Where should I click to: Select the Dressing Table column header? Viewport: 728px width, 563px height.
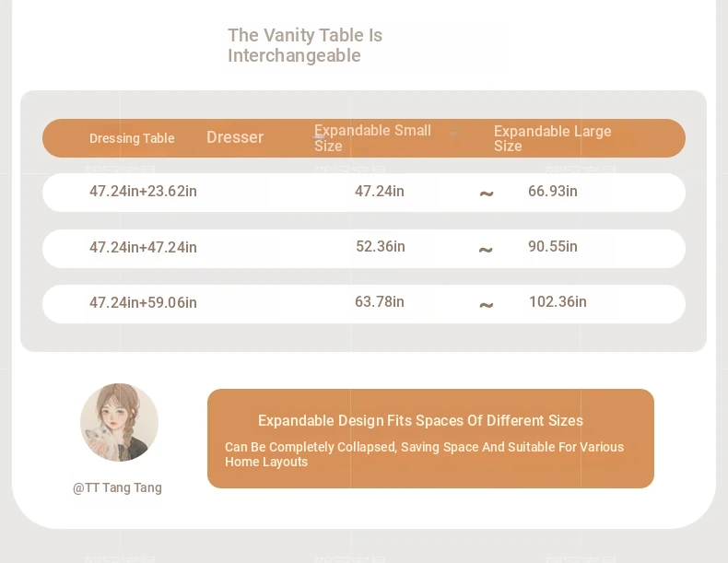132,138
